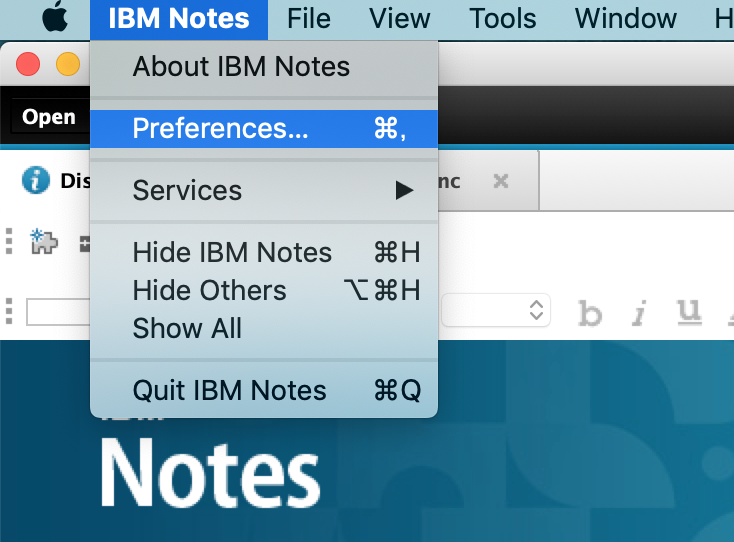
Task: Toggle bold formatting
Action: click(590, 313)
